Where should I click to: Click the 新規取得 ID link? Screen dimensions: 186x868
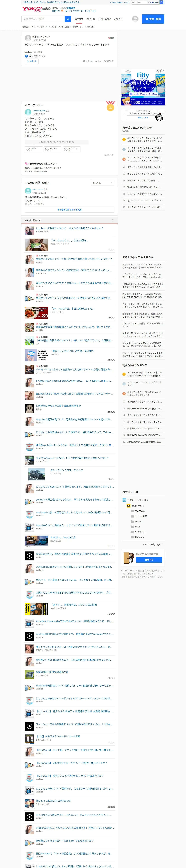[71, 8]
